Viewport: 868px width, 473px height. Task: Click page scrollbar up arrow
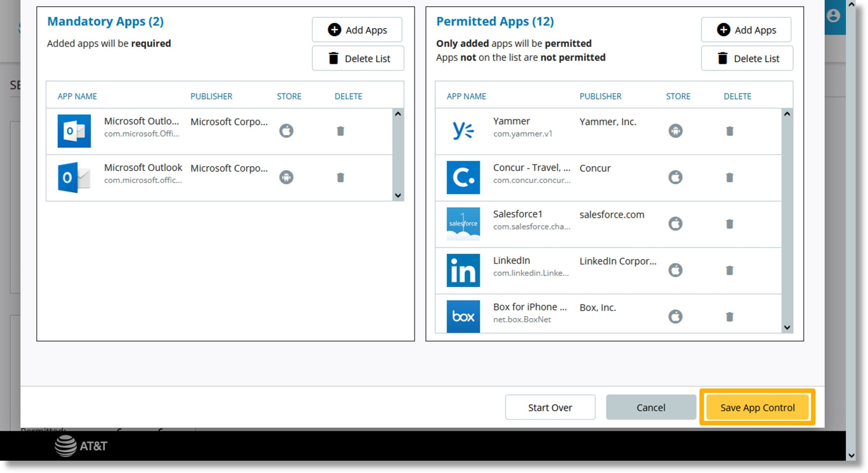pos(851,5)
